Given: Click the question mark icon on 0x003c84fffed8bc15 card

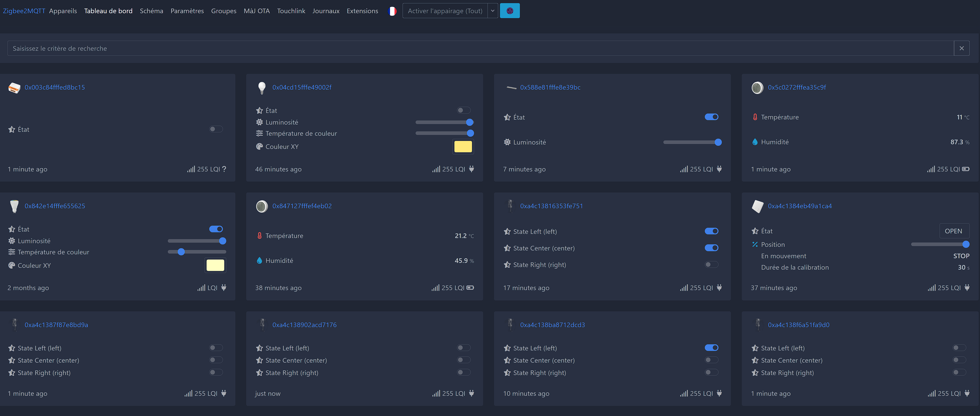Looking at the screenshot, I should coord(224,169).
